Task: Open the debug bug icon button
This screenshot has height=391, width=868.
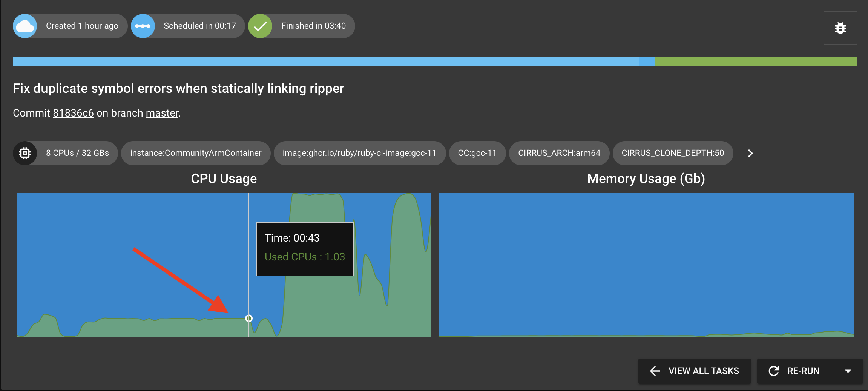Action: [x=840, y=28]
